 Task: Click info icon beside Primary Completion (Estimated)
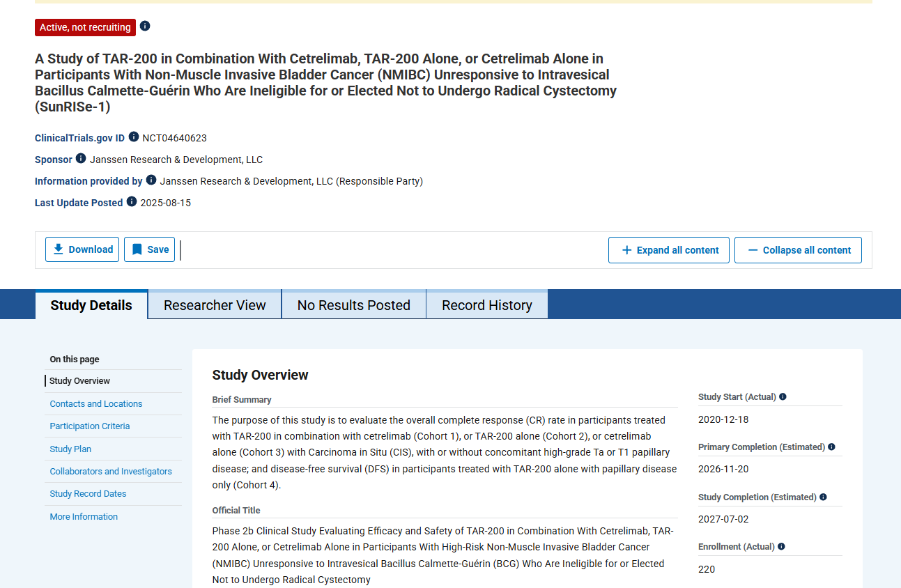point(831,447)
